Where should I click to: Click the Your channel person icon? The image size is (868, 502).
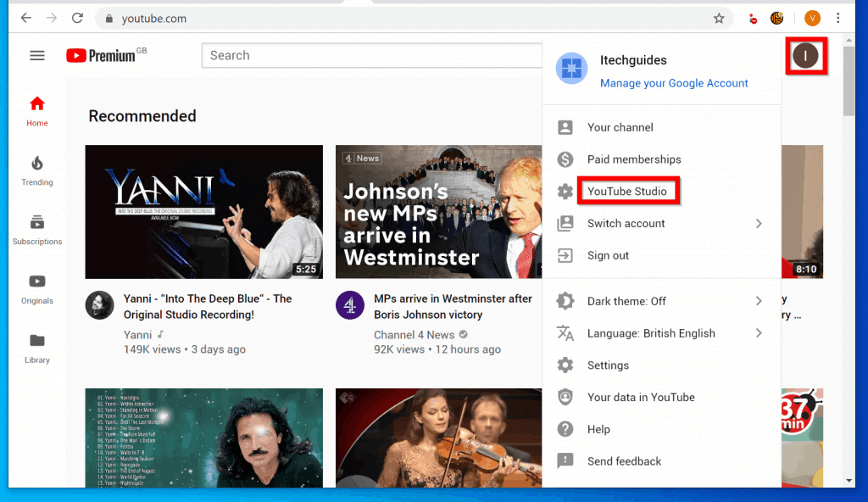pyautogui.click(x=565, y=127)
